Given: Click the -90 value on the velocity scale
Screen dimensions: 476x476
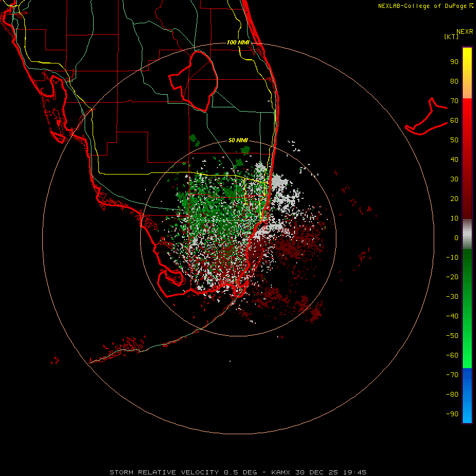Looking at the screenshot, I should click(x=452, y=414).
